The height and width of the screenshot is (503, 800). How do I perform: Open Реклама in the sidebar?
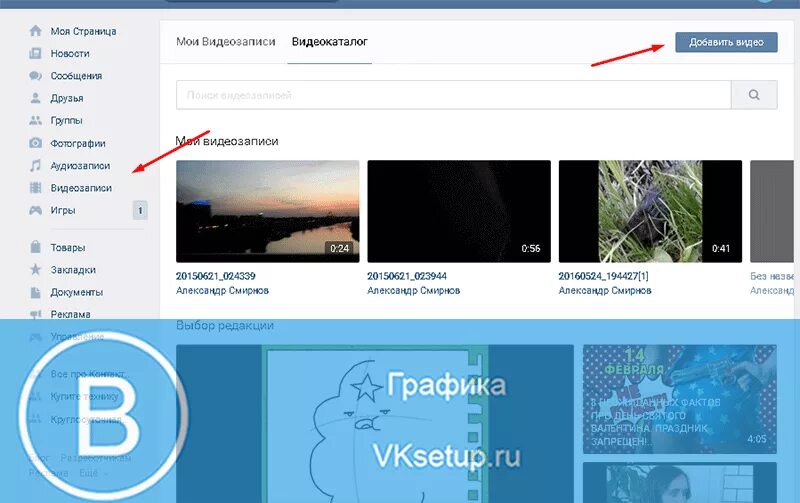pyautogui.click(x=70, y=314)
